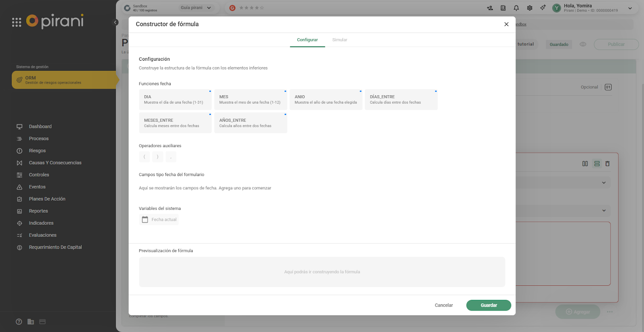Open the sparkle AI assistant icon
644x332 pixels.
click(543, 8)
